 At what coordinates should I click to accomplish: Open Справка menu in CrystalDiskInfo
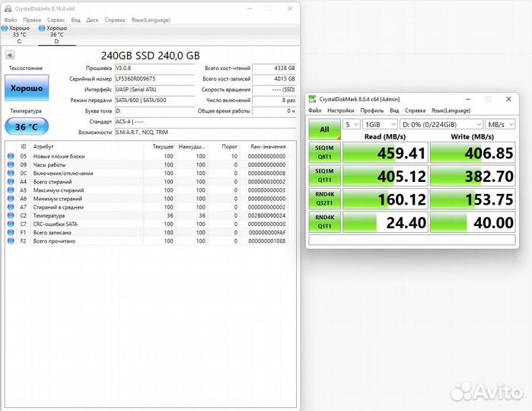pyautogui.click(x=115, y=20)
